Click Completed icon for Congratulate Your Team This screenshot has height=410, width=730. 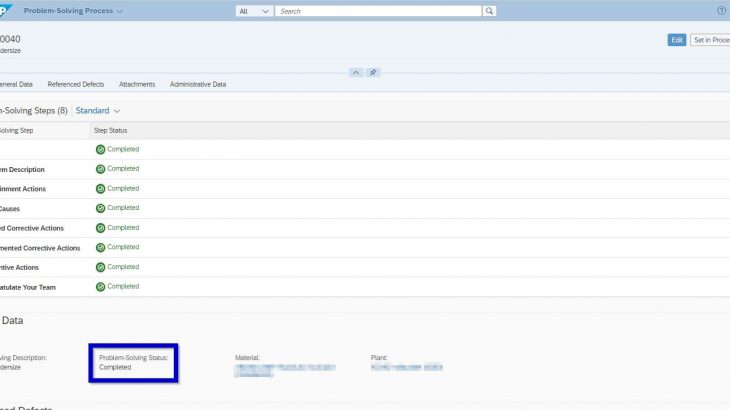click(x=100, y=286)
